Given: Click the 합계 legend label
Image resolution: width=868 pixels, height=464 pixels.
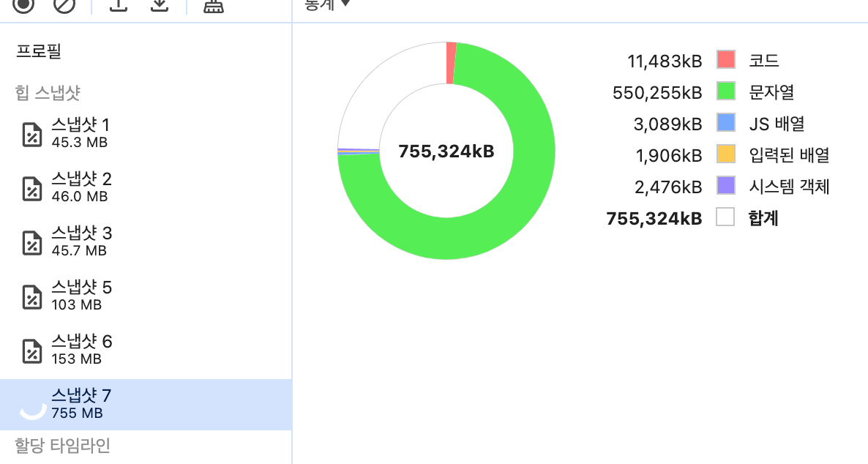Looking at the screenshot, I should pyautogui.click(x=763, y=218).
